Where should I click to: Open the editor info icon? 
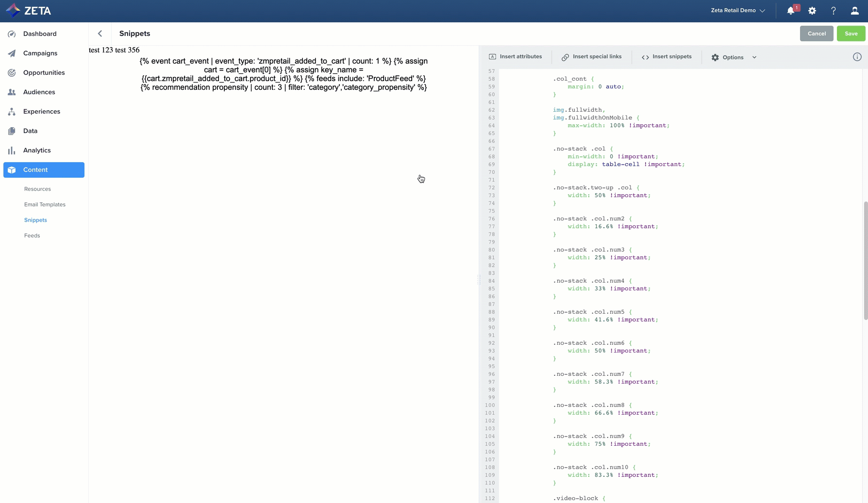coord(857,57)
